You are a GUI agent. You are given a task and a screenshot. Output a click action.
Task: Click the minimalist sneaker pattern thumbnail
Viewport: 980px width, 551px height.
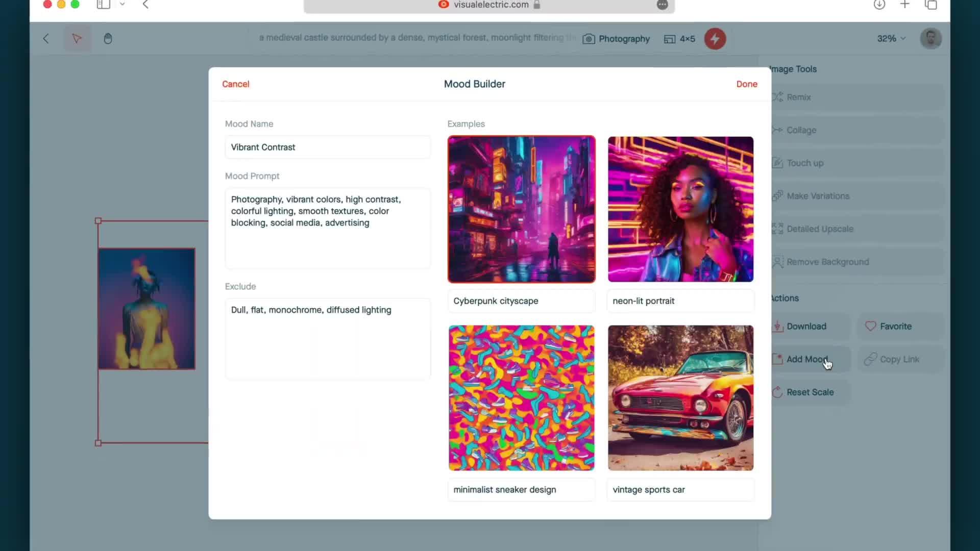[521, 398]
